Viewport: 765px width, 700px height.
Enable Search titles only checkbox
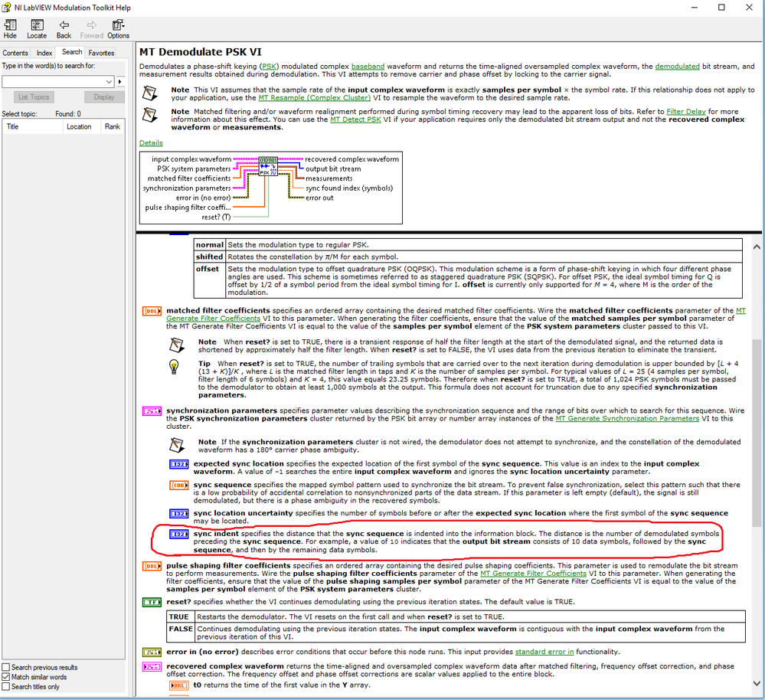click(x=6, y=687)
